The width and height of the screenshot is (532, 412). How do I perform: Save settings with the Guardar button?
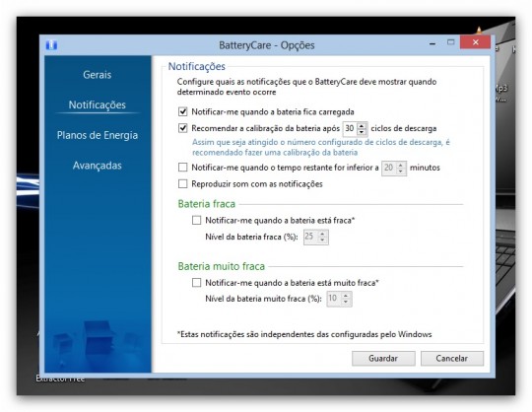383,359
